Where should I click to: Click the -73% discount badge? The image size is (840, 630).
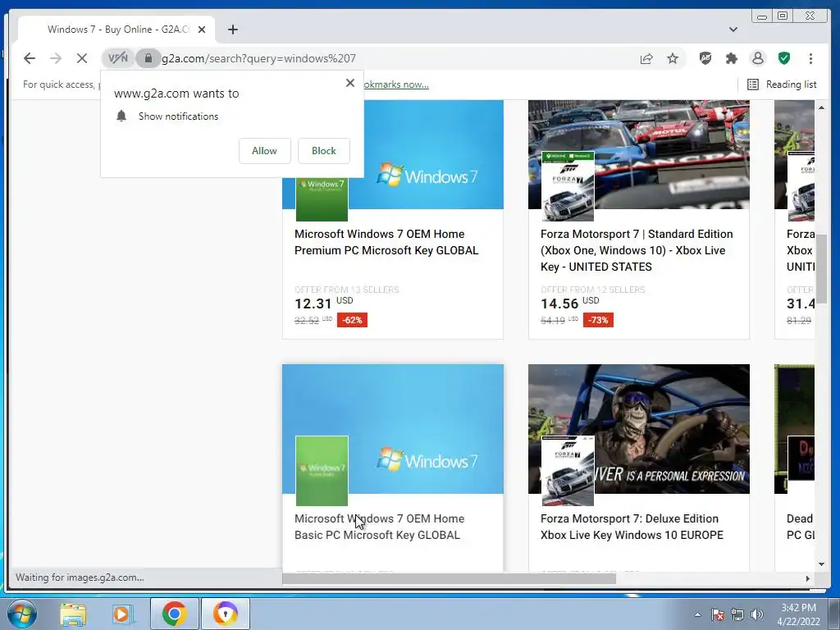point(598,321)
